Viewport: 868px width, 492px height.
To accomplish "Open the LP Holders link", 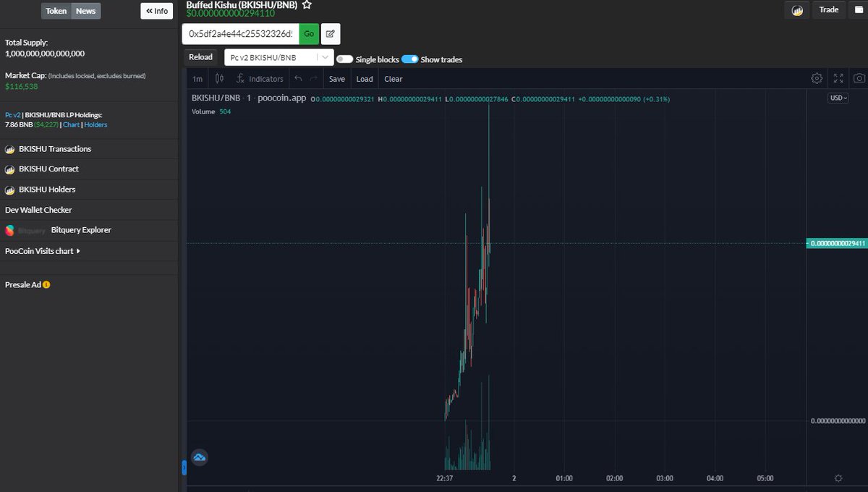I will [95, 125].
